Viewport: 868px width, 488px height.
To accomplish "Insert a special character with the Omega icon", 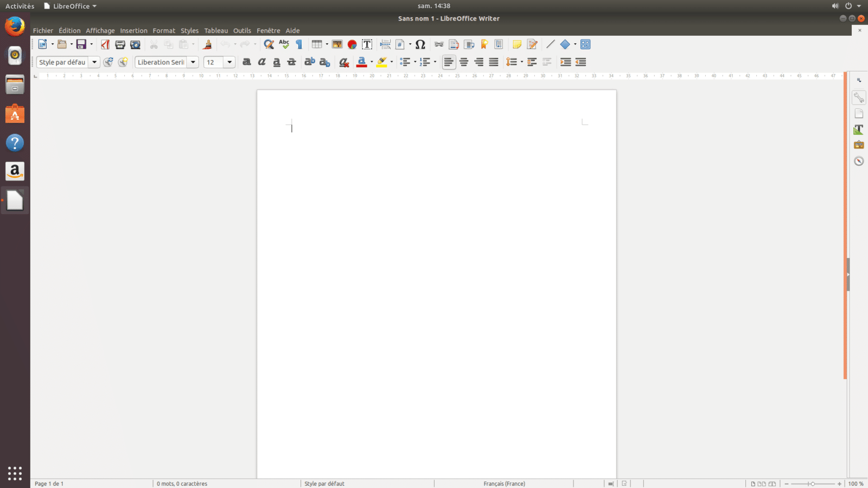I will pyautogui.click(x=420, y=44).
